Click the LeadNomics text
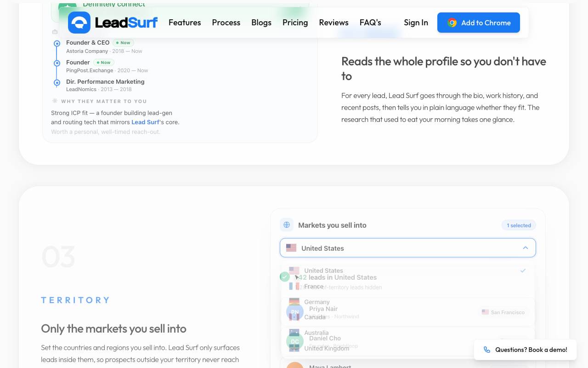Viewport: 588px width, 368px height. tap(81, 89)
